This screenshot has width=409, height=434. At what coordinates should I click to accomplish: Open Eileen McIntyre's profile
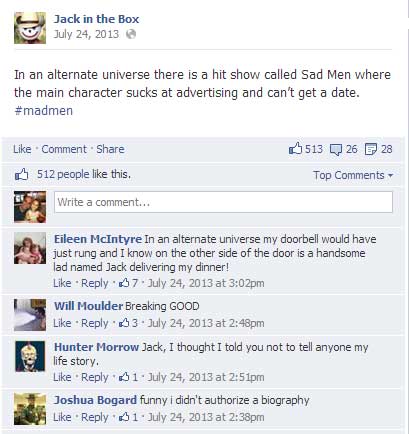tap(98, 239)
